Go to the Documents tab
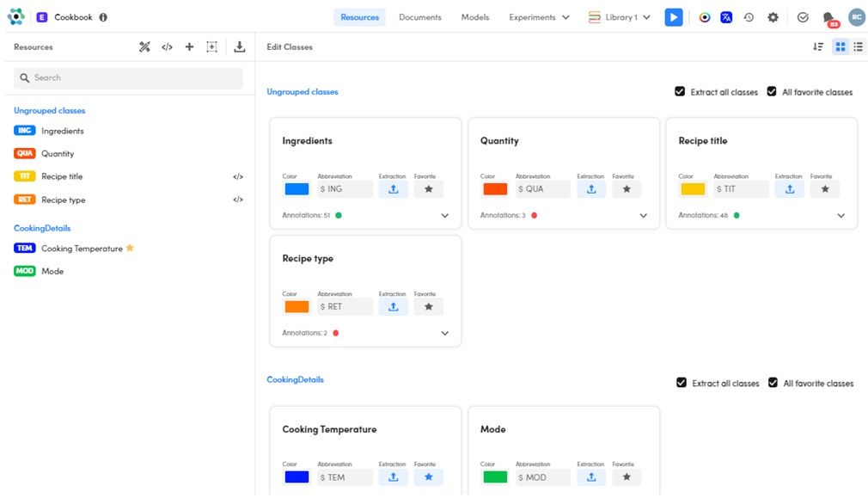The width and height of the screenshot is (868, 498). pyautogui.click(x=419, y=17)
